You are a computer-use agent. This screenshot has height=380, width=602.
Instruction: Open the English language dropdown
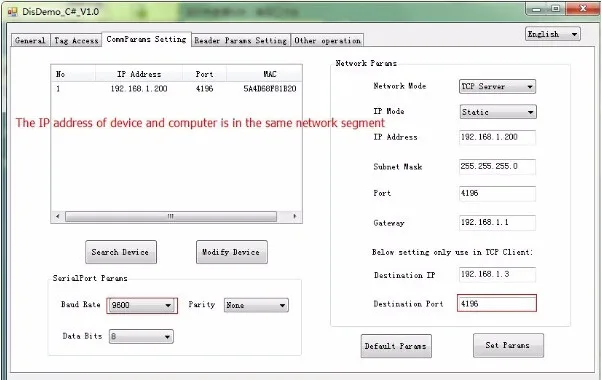click(552, 34)
